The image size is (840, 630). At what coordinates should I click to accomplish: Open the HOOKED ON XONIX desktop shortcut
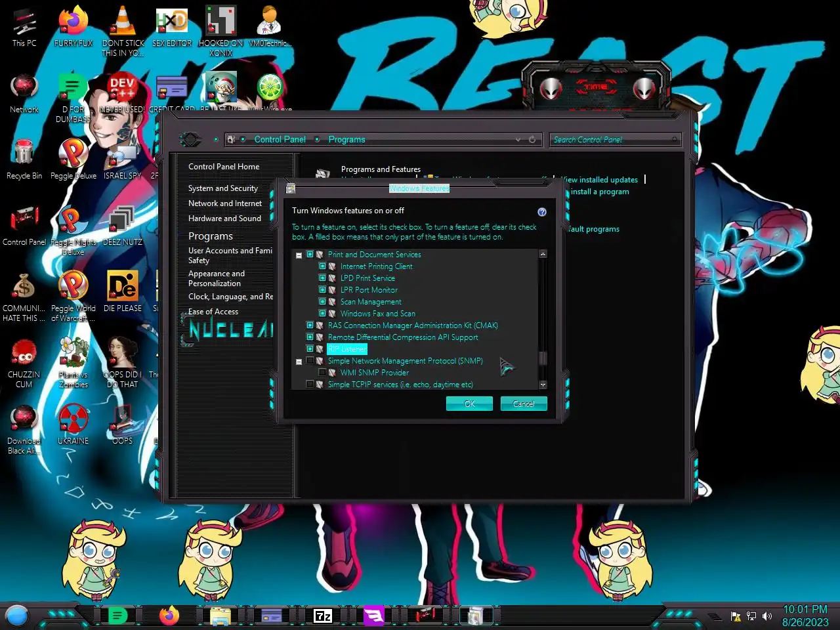coord(221,30)
